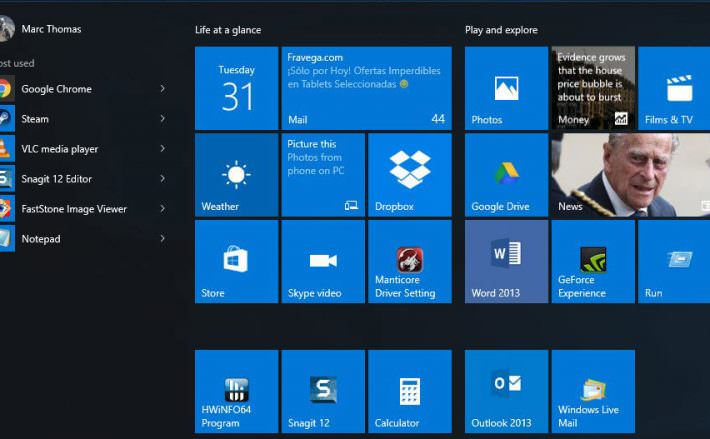Click the Marc Thomas profile picture

pos(6,29)
